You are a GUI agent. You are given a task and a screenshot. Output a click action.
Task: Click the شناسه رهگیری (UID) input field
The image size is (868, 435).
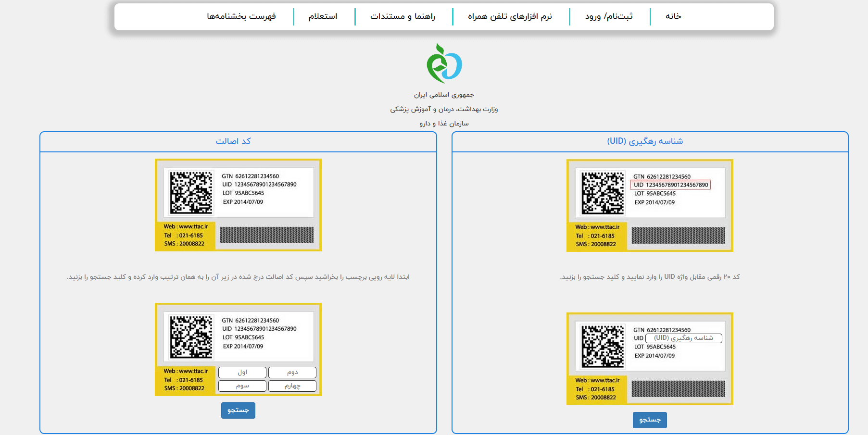tap(683, 338)
